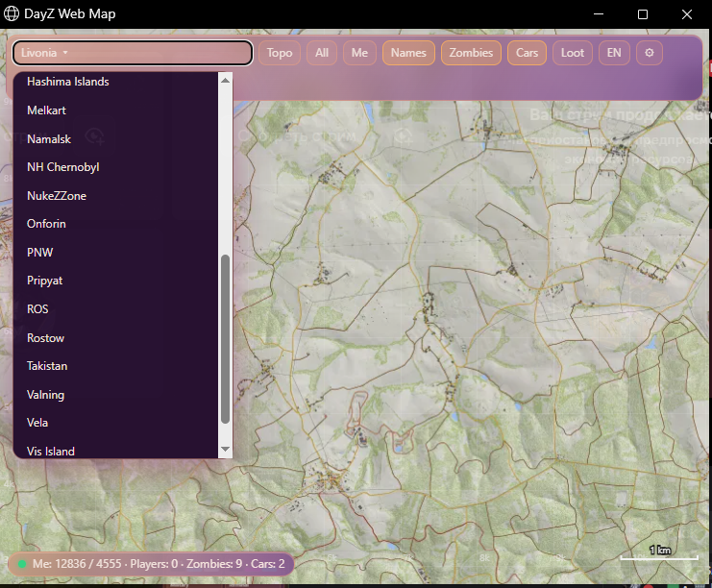712x588 pixels.
Task: Choose Vis Island at the list bottom
Action: [116, 450]
